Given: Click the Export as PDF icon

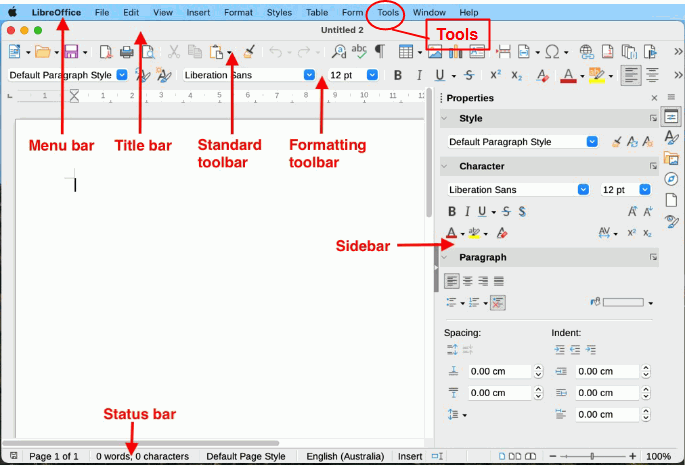Looking at the screenshot, I should point(106,52).
